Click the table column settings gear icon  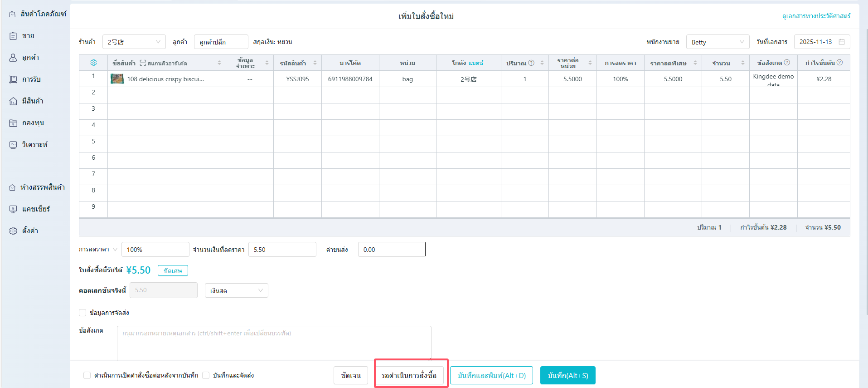tap(93, 63)
